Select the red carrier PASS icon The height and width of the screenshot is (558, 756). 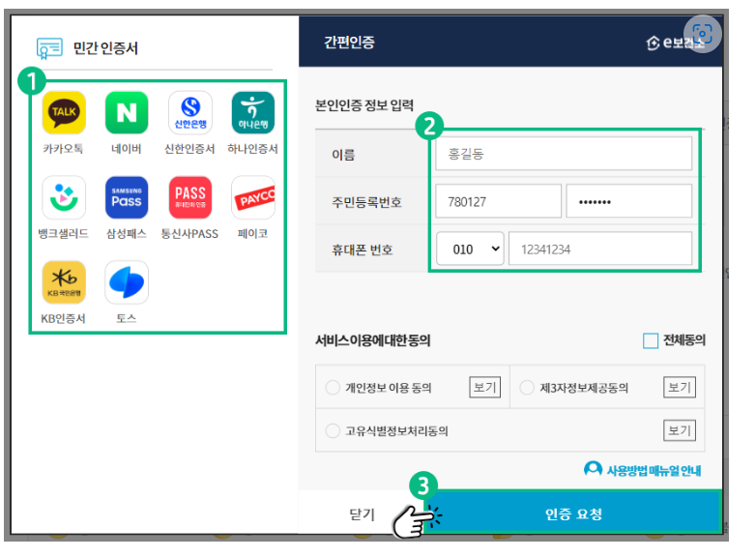click(x=189, y=197)
